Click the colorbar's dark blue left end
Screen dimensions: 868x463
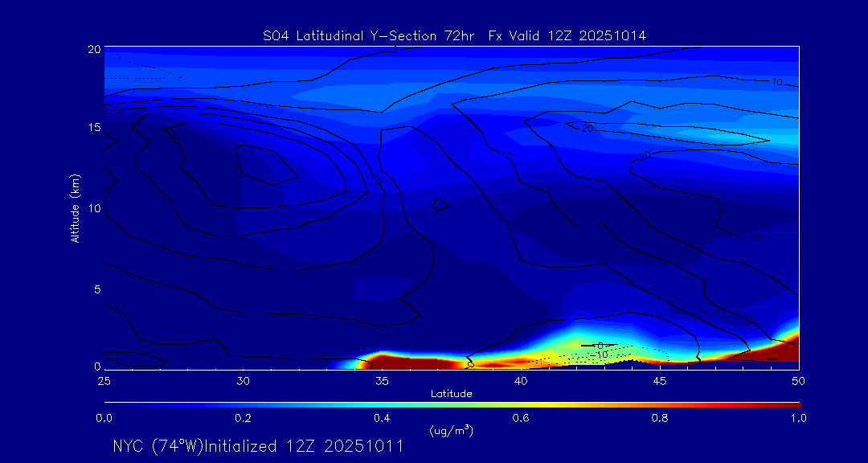pyautogui.click(x=113, y=404)
